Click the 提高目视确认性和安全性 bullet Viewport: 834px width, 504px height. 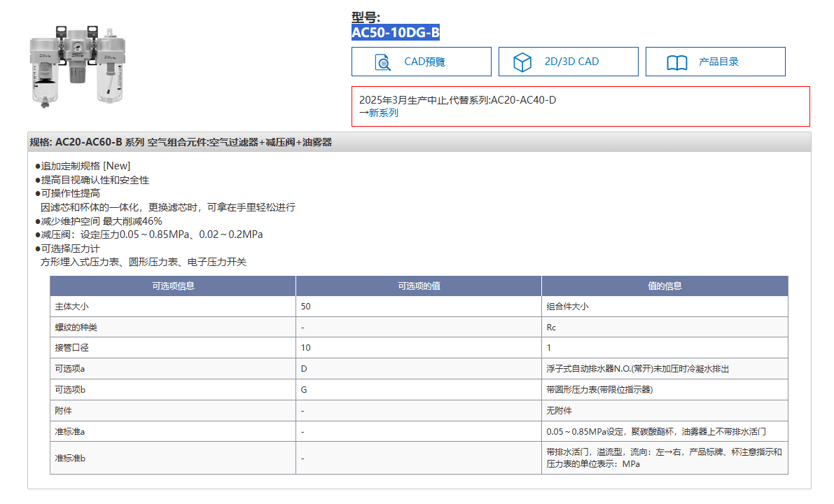pos(92,180)
